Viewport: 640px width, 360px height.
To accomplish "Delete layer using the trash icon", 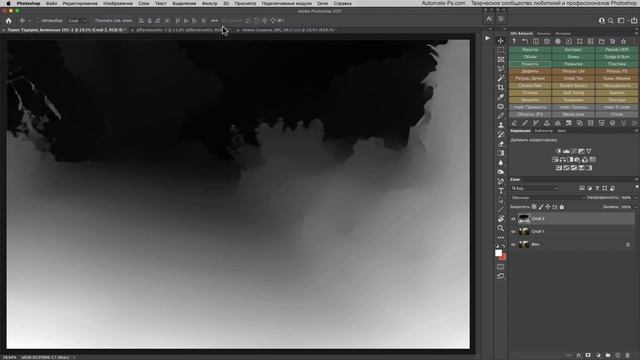I will (628, 356).
